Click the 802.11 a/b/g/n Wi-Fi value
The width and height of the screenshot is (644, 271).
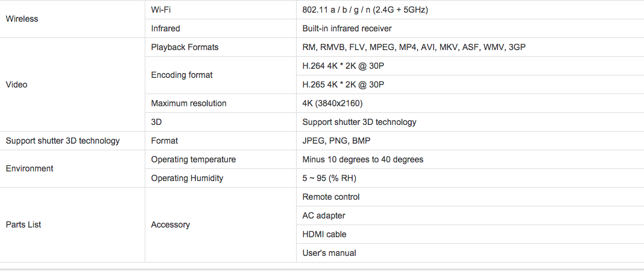click(x=365, y=10)
